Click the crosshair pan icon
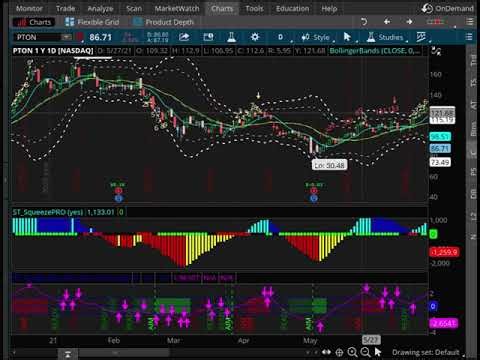Screen dimensions: 480x360 339,352
